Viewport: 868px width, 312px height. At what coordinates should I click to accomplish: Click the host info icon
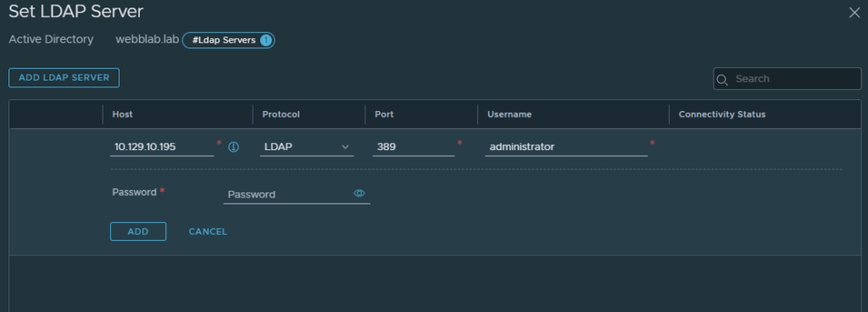click(x=234, y=147)
